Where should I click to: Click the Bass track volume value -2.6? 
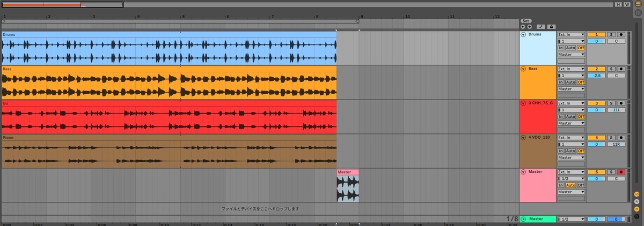(596, 76)
